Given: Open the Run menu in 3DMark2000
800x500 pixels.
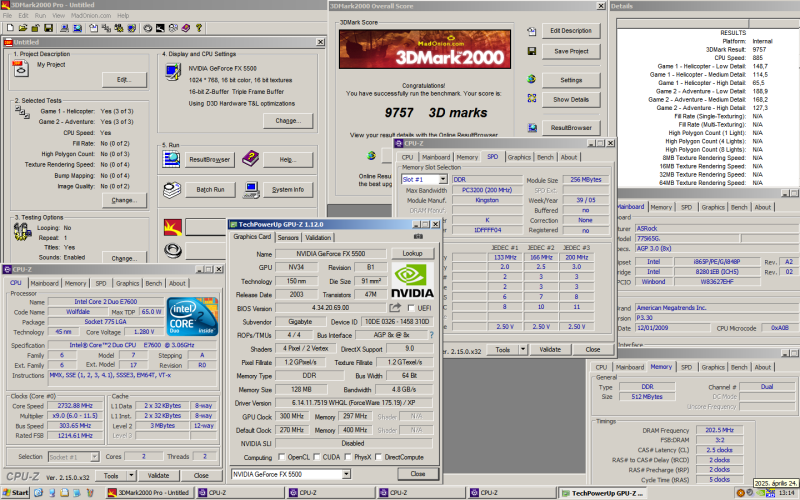Looking at the screenshot, I should pos(40,15).
